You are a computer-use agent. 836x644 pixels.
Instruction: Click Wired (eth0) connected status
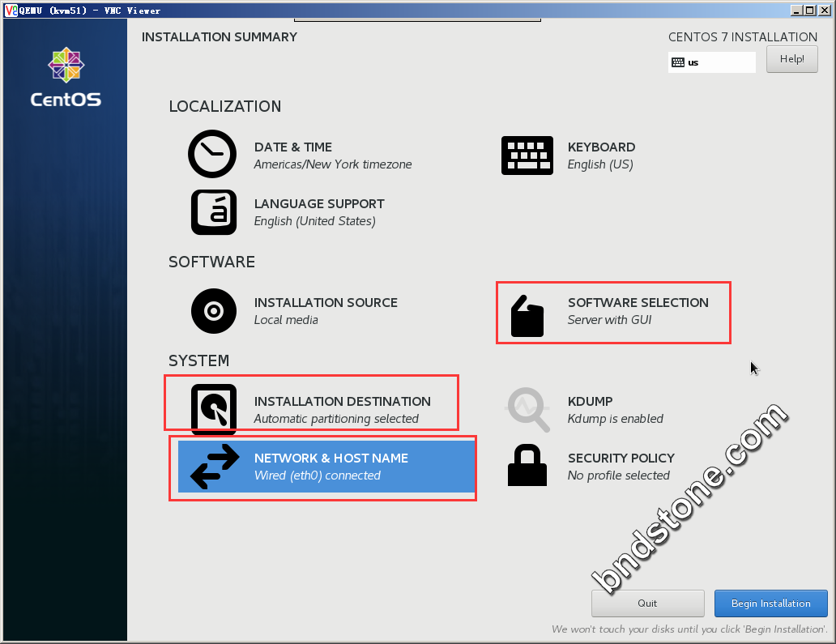[318, 476]
